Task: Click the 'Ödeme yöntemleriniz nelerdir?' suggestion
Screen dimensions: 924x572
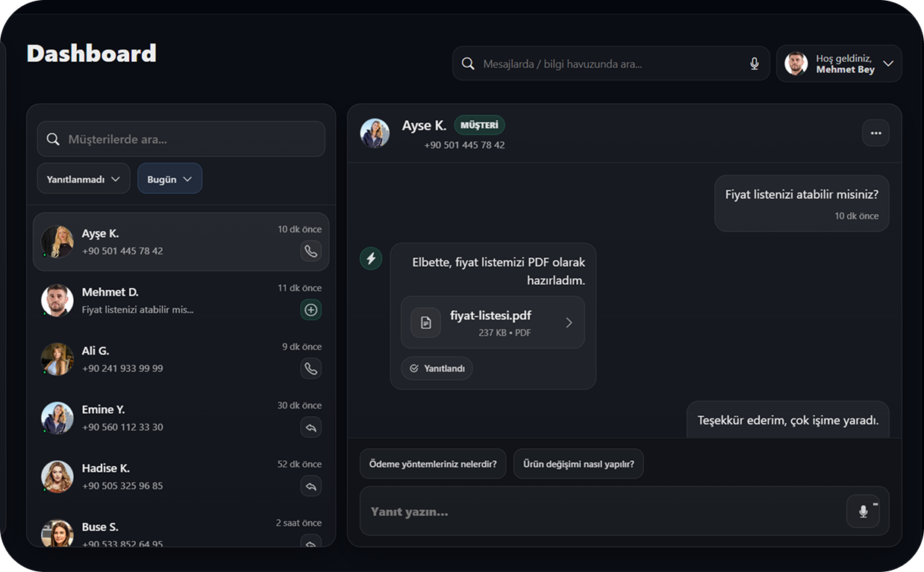Action: (x=433, y=464)
